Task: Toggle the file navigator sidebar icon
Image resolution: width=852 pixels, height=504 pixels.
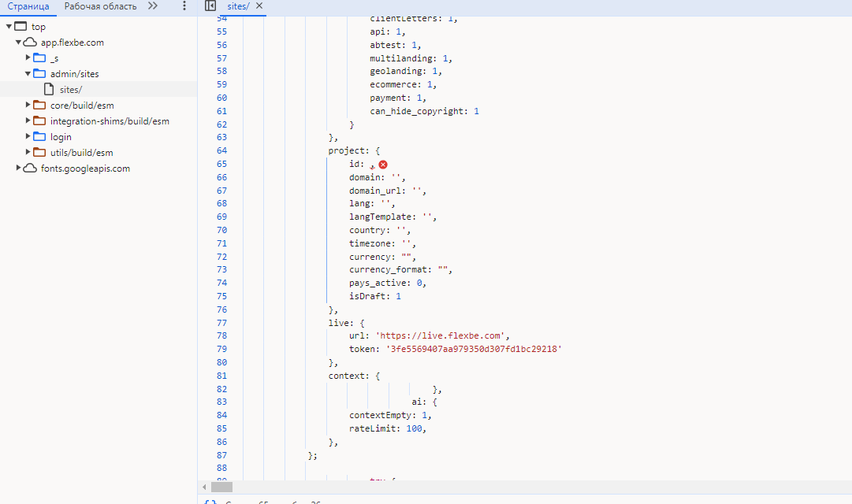Action: (210, 6)
